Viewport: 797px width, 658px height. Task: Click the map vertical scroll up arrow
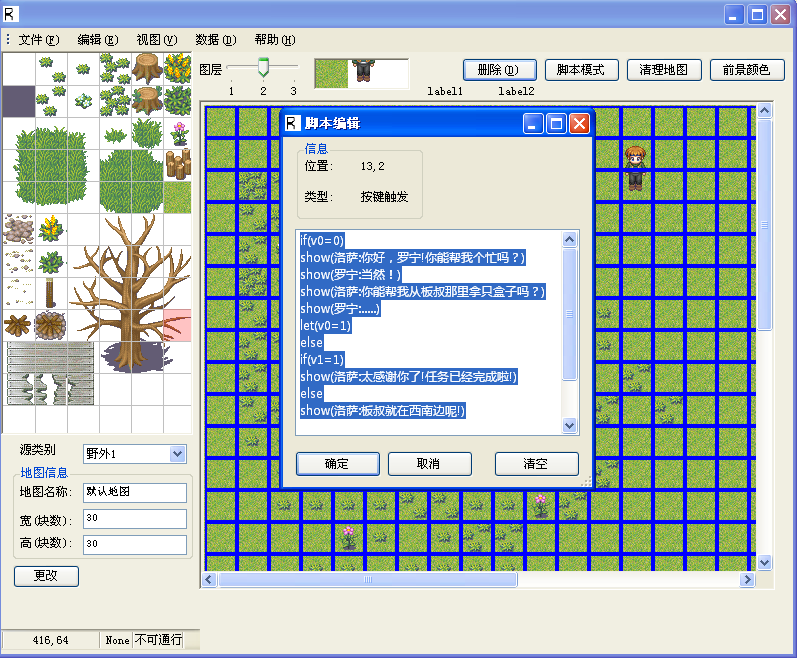click(764, 111)
